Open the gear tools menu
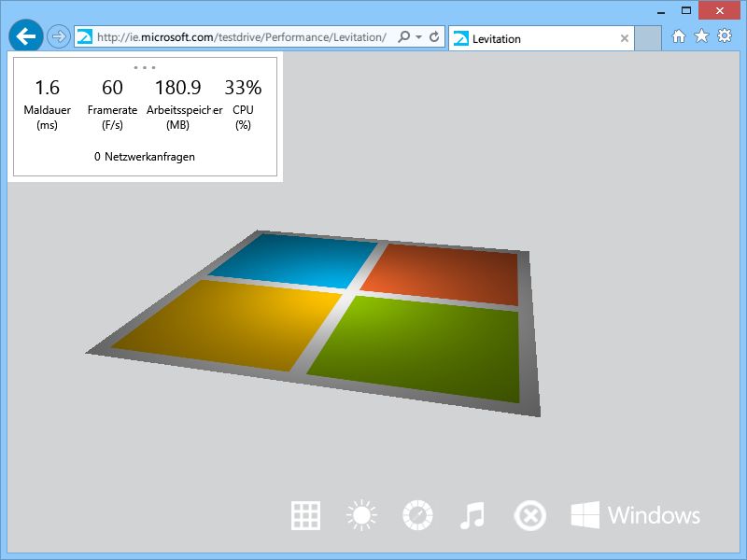The image size is (747, 560). coord(725,35)
